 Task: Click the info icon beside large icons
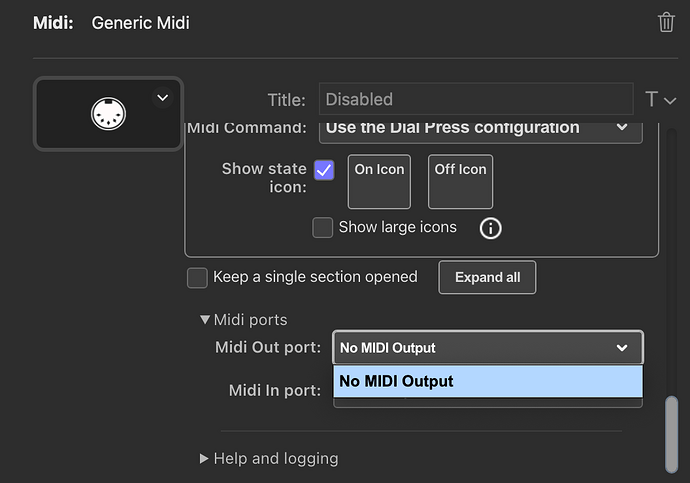490,228
